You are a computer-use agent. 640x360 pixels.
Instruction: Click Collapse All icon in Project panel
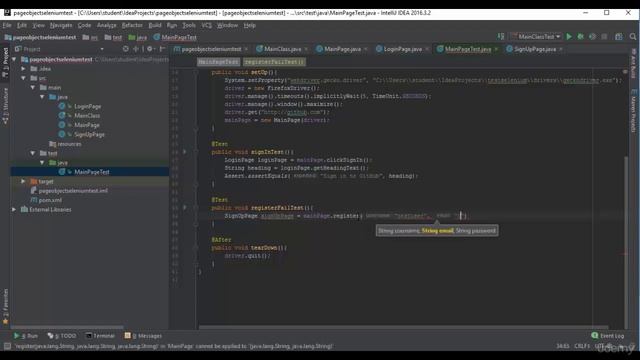click(136, 49)
